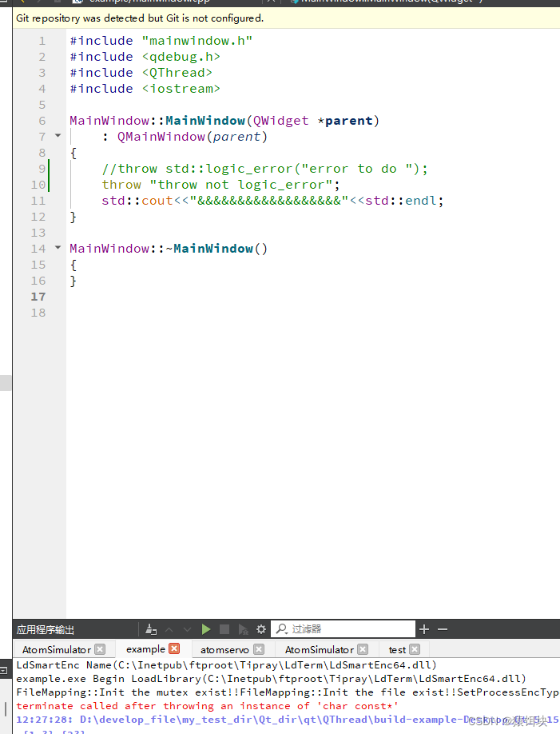Click the QMainWindow(parent) initializer
The height and width of the screenshot is (734, 560).
pos(193,137)
